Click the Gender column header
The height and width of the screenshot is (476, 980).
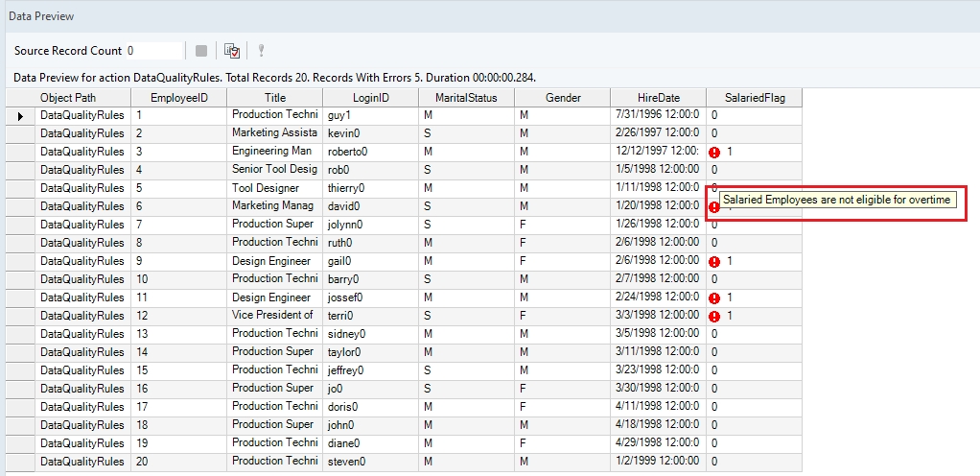coord(562,98)
